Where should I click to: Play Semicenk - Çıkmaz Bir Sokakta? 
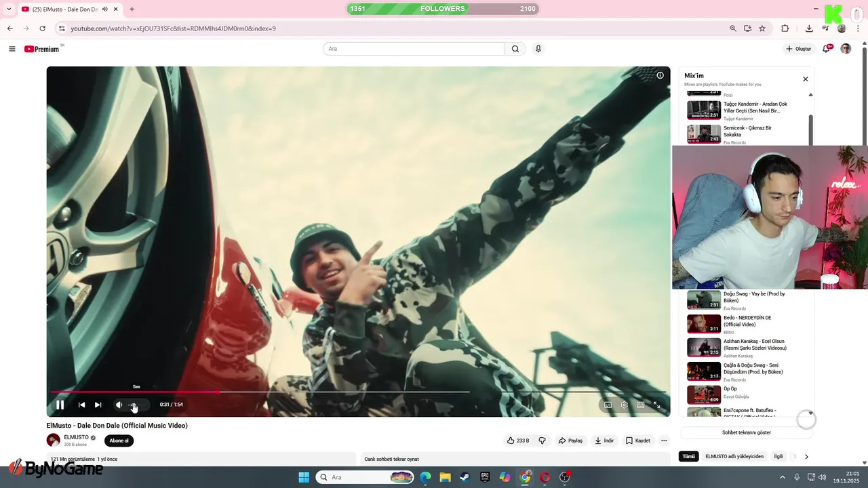746,134
